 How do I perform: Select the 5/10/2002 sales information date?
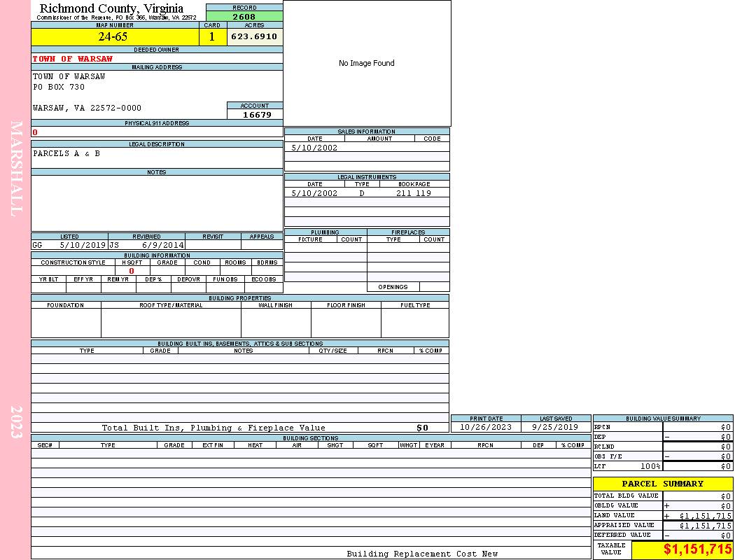314,148
